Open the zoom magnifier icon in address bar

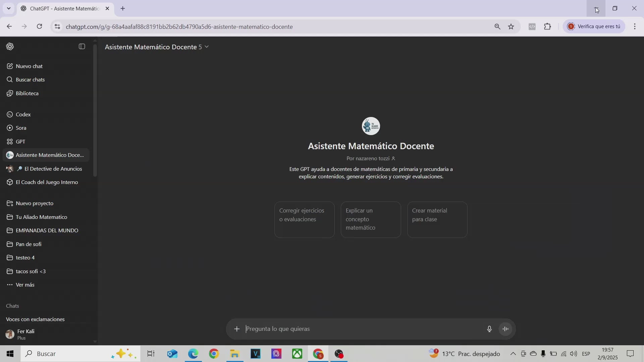tap(497, 26)
